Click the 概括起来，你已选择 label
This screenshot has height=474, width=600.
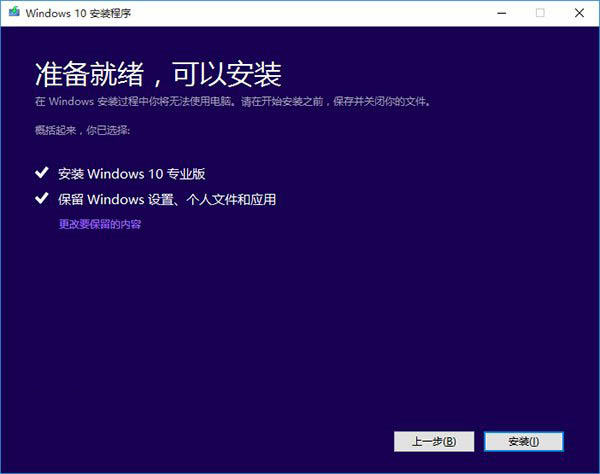pyautogui.click(x=82, y=130)
